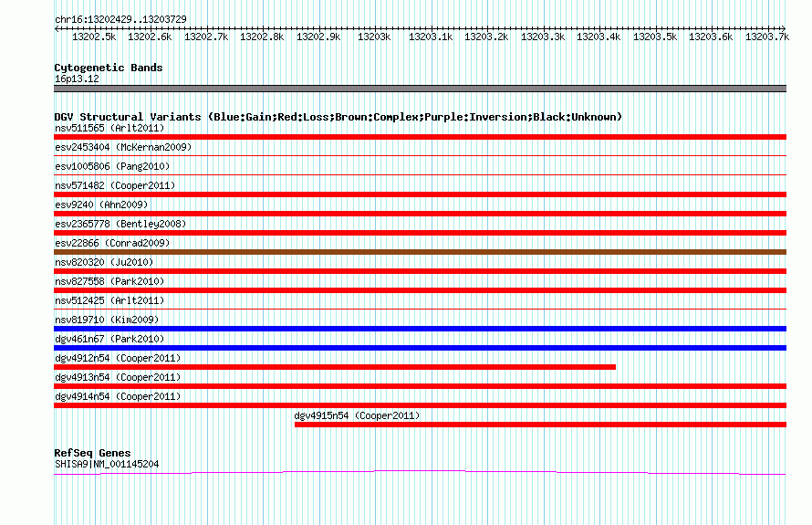812x525 pixels.
Task: Click the red bar under nsv571482
Action: 420,194
